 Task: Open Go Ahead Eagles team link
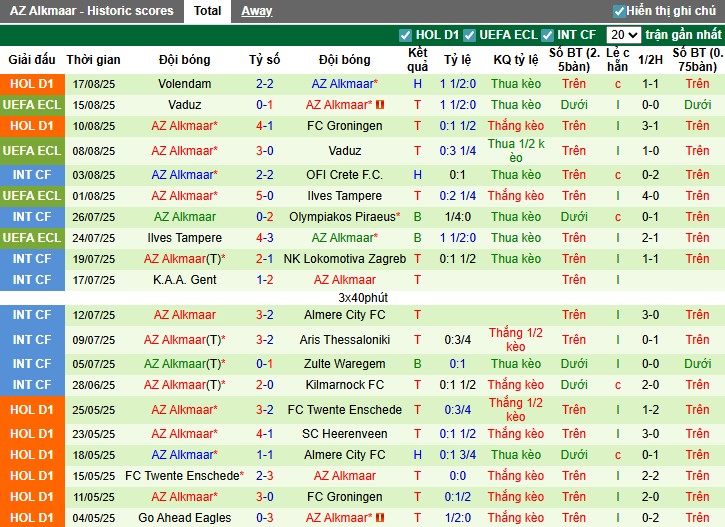(x=184, y=518)
